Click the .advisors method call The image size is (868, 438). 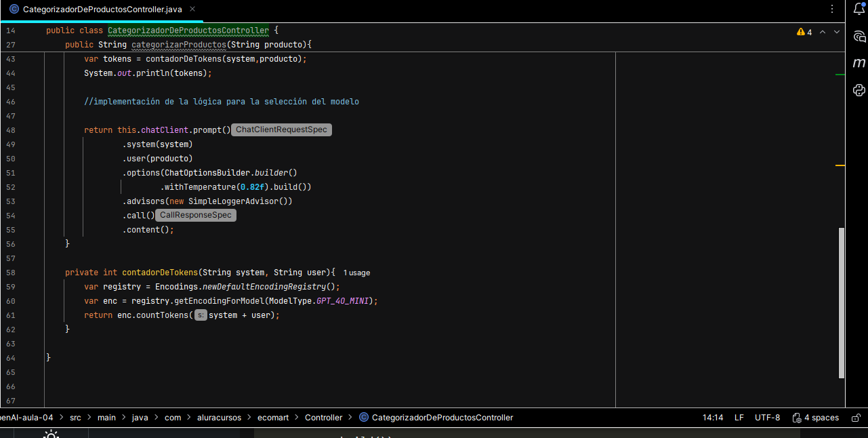click(x=144, y=201)
